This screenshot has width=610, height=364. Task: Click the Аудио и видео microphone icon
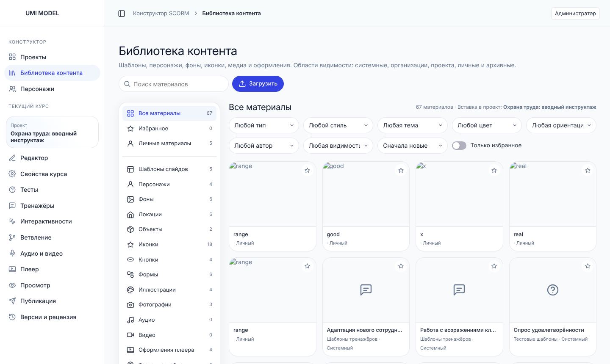click(x=12, y=254)
